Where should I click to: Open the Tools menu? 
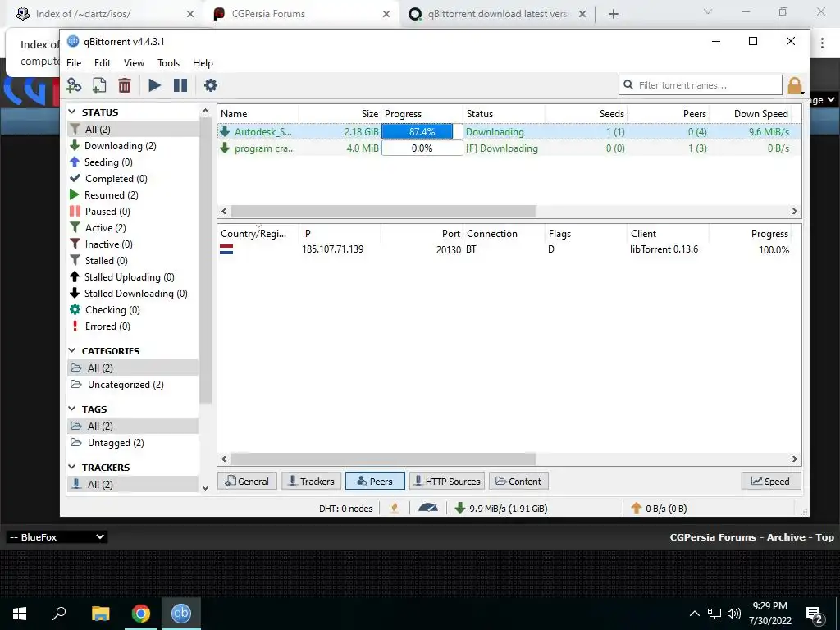168,62
